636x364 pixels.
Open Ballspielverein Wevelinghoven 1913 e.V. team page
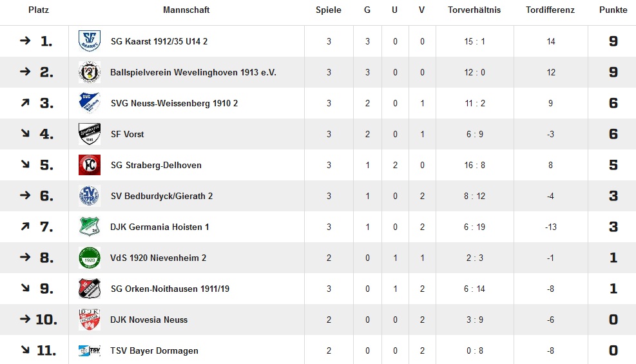click(193, 73)
